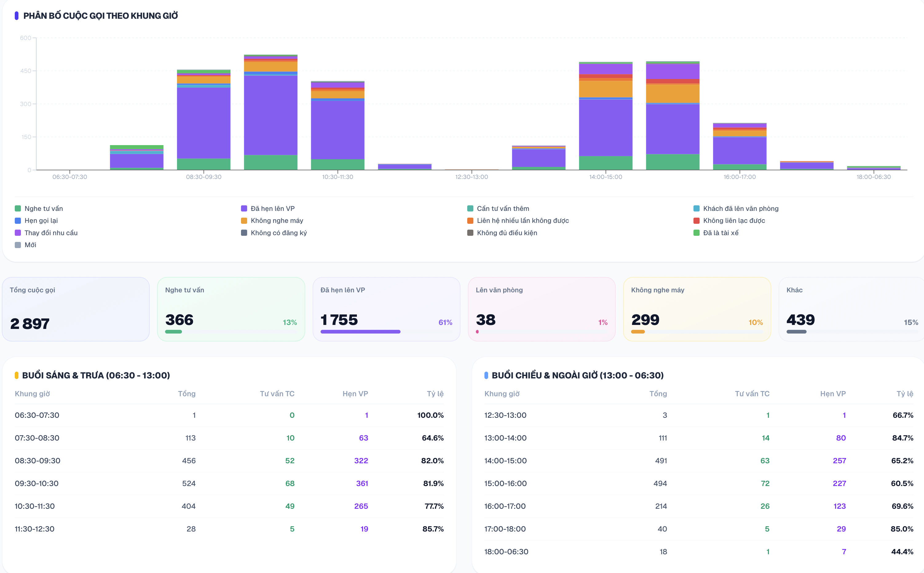This screenshot has width=924, height=573.
Task: Click 'Tỷ lệ' header in afternoon table
Action: coord(905,394)
